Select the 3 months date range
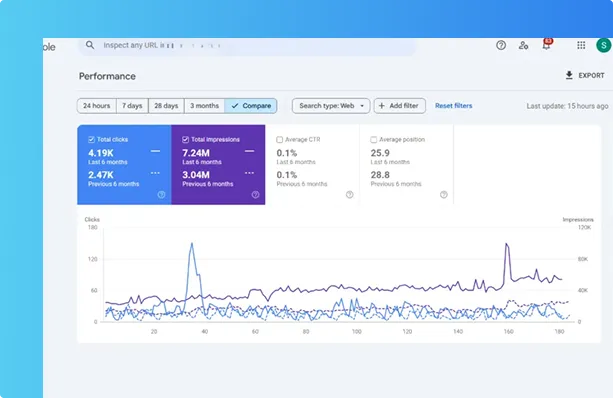Image resolution: width=613 pixels, height=398 pixels. pyautogui.click(x=204, y=106)
